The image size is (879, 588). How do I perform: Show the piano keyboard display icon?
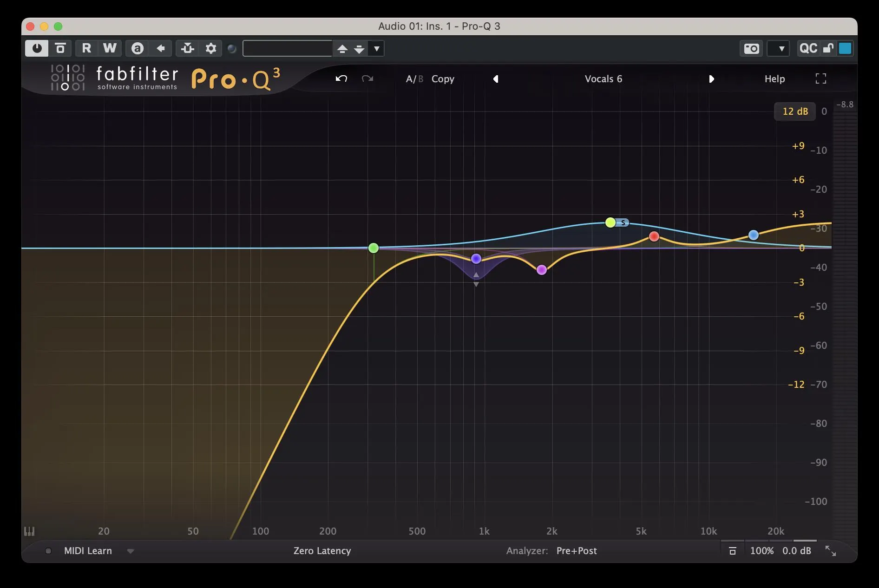29,531
